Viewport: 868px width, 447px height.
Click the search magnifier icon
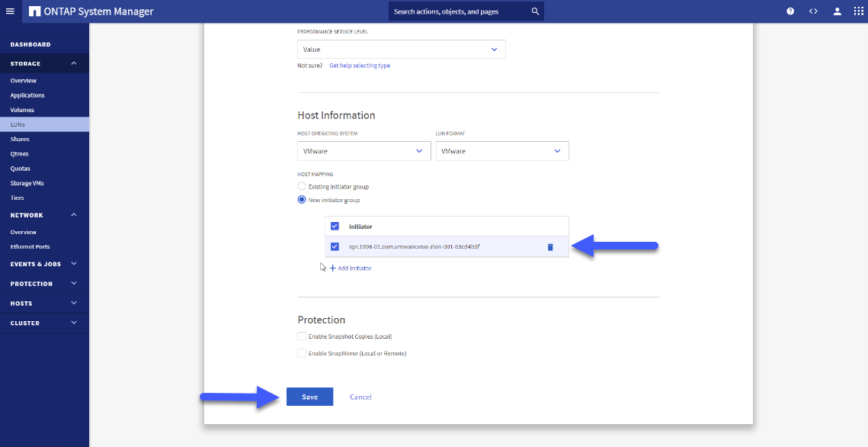(535, 11)
